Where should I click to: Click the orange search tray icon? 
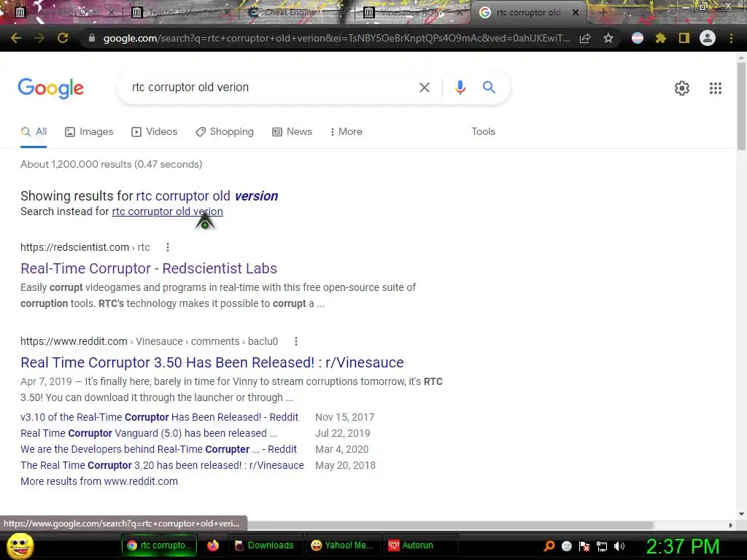click(549, 546)
